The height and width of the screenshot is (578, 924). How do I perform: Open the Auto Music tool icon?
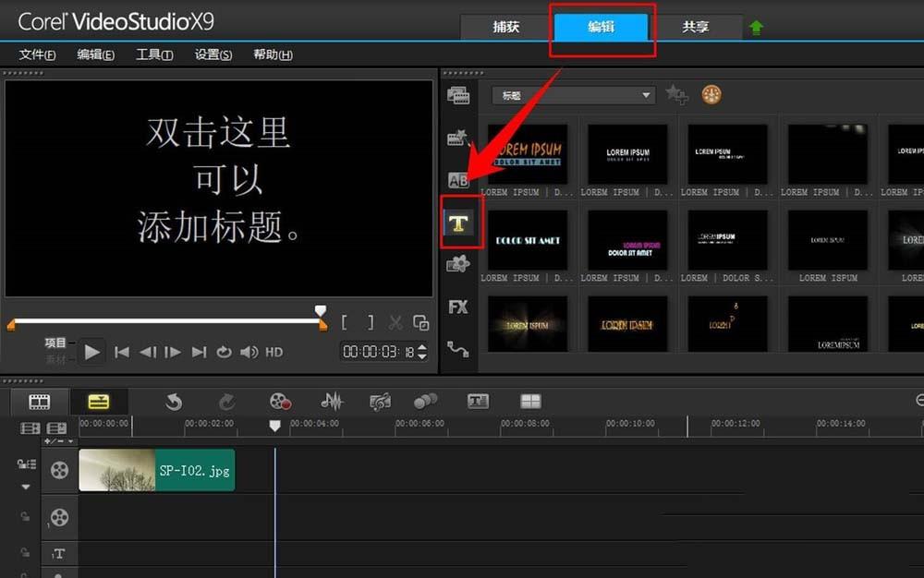[381, 402]
